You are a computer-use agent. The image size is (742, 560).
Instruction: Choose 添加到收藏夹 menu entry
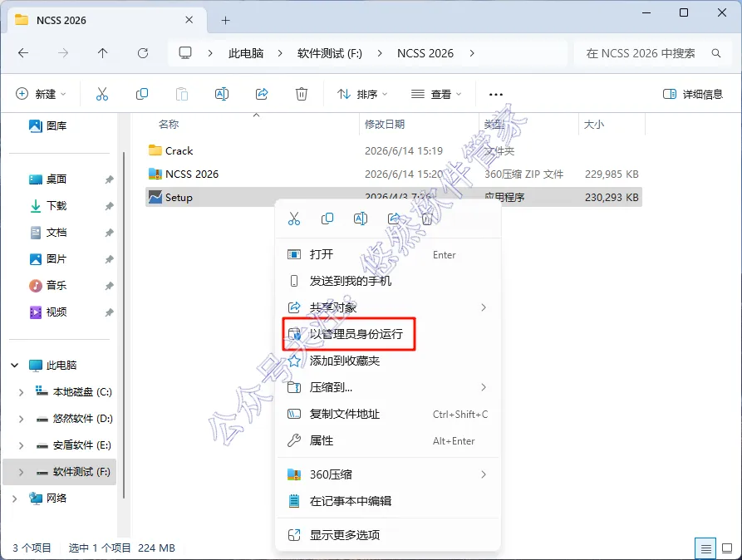pyautogui.click(x=388, y=361)
